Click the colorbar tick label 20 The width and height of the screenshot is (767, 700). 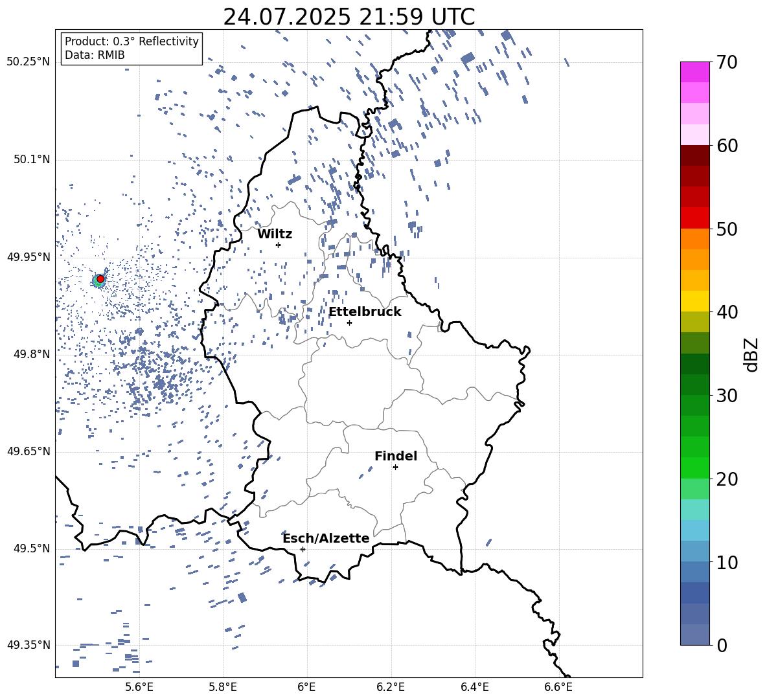(x=727, y=479)
